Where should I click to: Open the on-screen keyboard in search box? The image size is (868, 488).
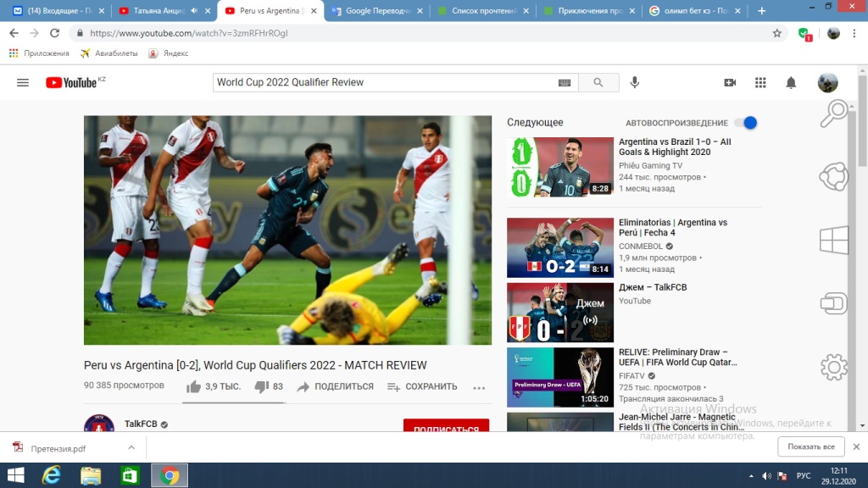564,82
